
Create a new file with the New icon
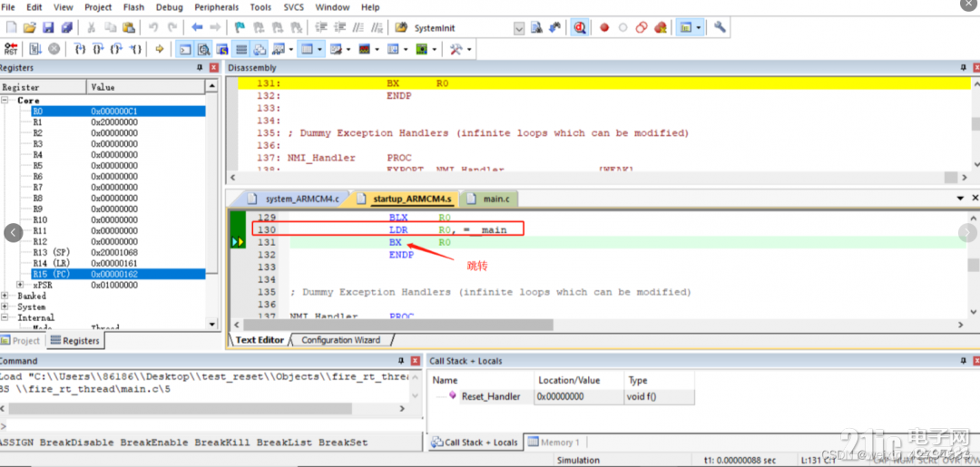point(11,27)
